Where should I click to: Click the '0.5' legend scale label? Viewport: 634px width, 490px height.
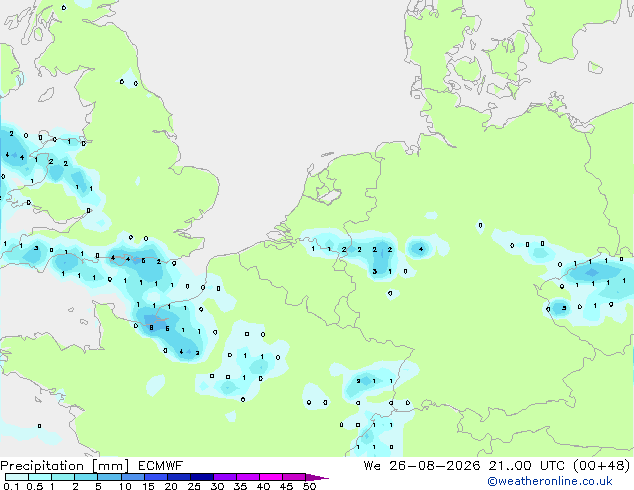tap(35, 486)
